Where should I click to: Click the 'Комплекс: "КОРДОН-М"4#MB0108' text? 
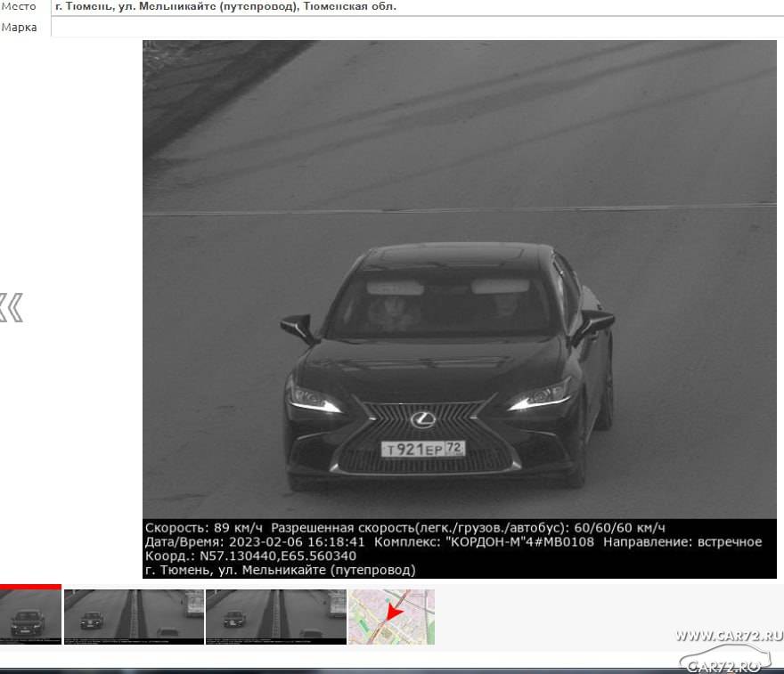coord(484,541)
